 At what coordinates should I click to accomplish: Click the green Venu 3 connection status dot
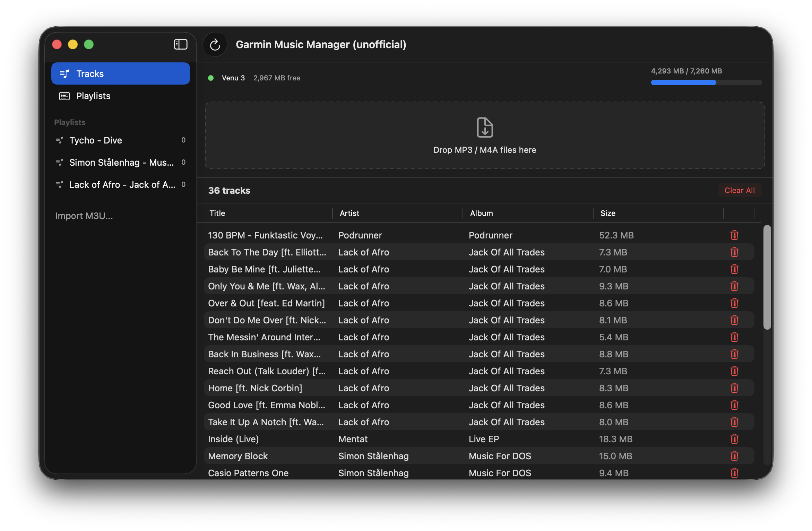(x=210, y=78)
